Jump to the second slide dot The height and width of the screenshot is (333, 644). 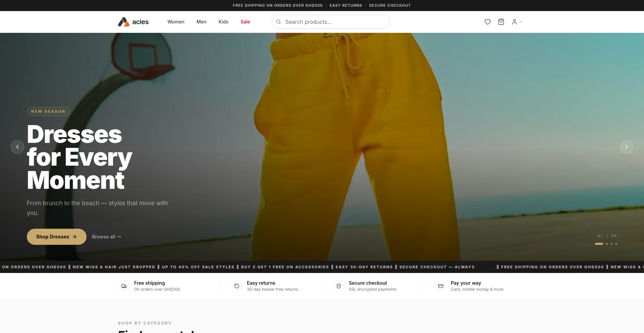click(607, 244)
